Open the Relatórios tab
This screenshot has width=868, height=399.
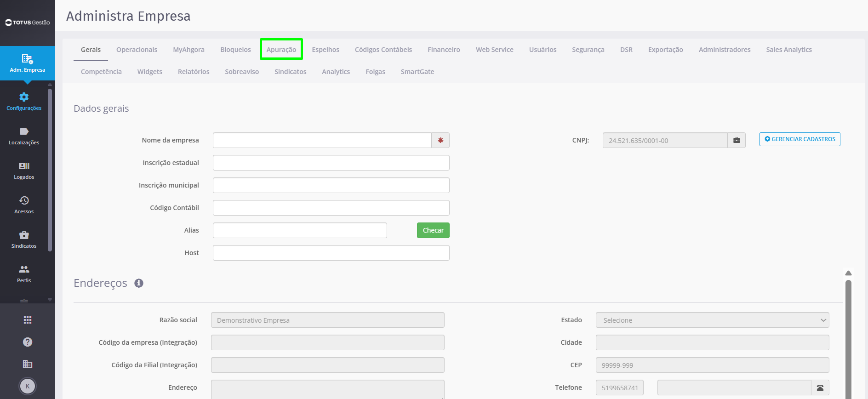(194, 72)
